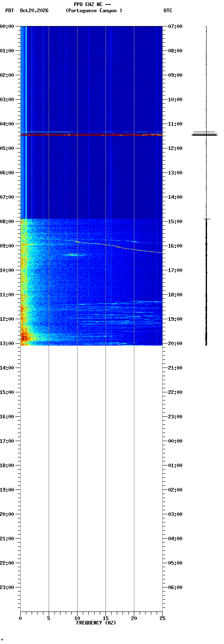Click the '10:00' PDT time label

(x=7, y=270)
